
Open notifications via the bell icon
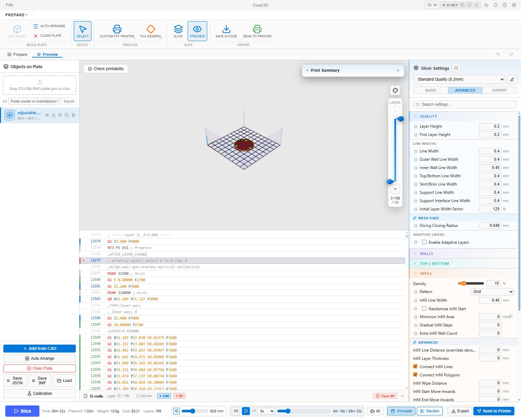point(496,5)
